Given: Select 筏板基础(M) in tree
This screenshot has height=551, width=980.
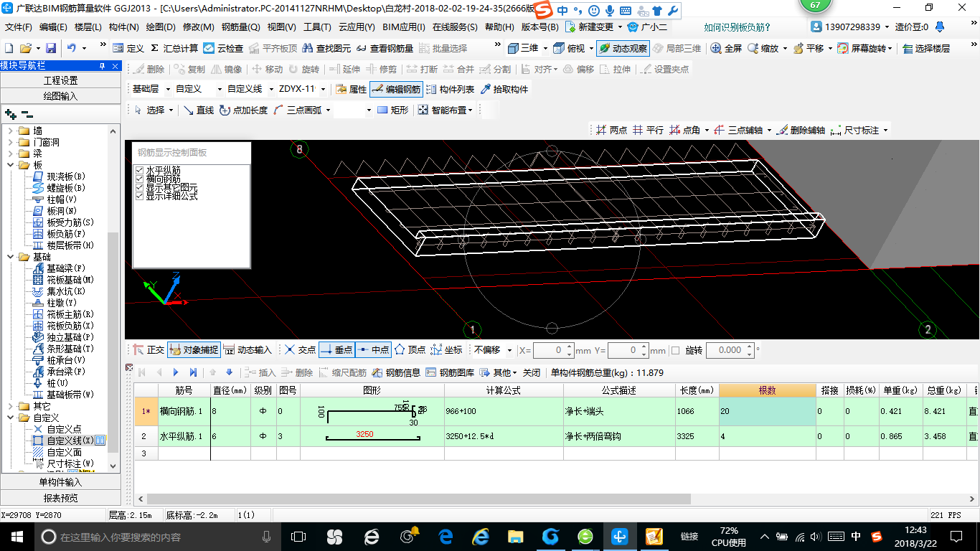Looking at the screenshot, I should (63, 280).
